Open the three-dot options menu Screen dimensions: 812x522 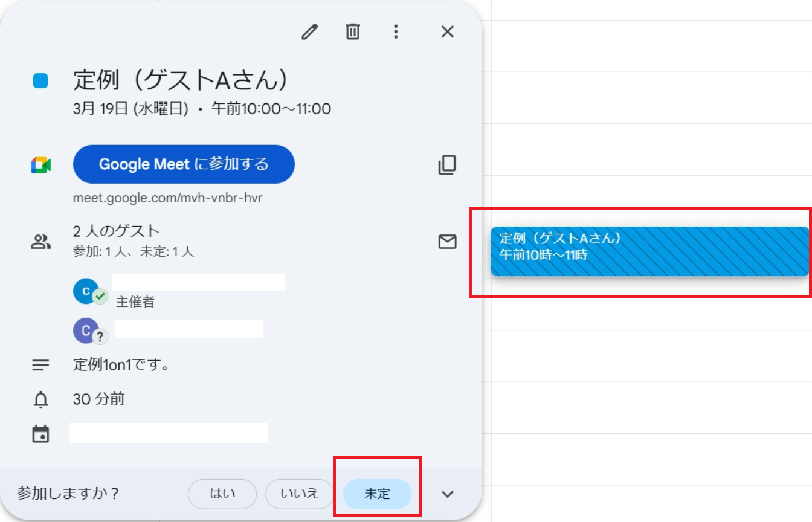396,32
